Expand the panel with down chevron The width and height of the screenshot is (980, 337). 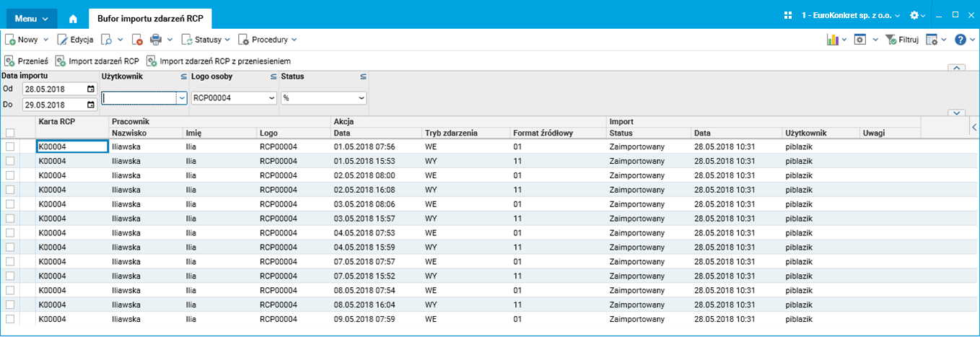pos(956,113)
